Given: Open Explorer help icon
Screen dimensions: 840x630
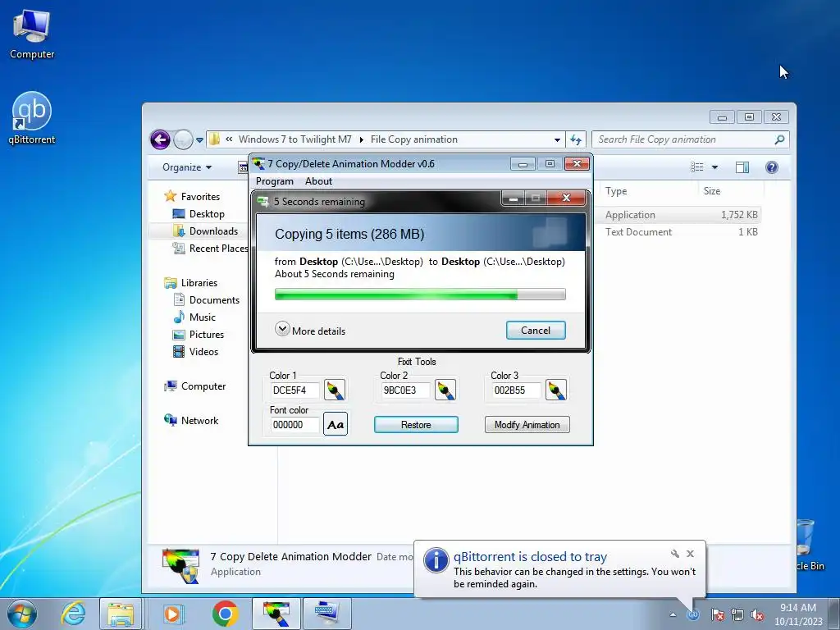Looking at the screenshot, I should tap(772, 167).
